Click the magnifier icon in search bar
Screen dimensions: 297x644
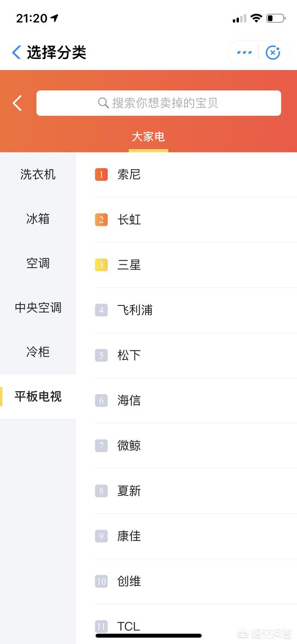pos(103,103)
